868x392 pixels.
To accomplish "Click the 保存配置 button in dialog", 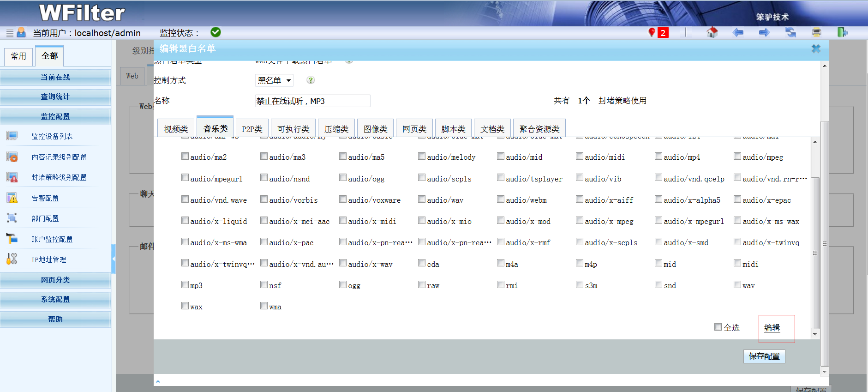I will 764,356.
